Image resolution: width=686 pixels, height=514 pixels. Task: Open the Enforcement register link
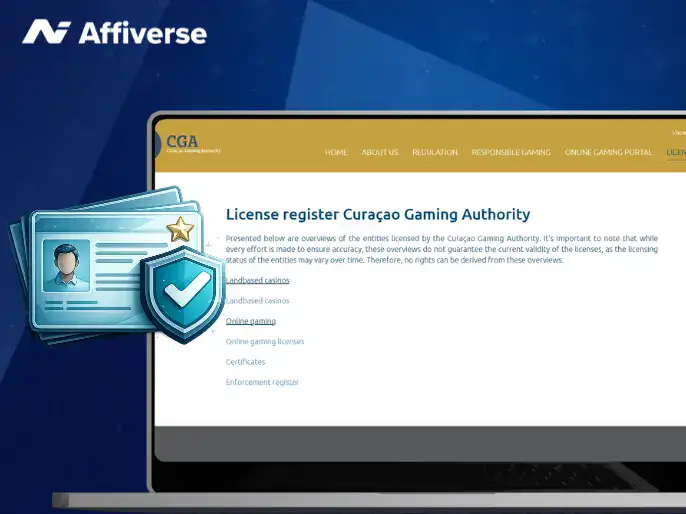click(262, 382)
